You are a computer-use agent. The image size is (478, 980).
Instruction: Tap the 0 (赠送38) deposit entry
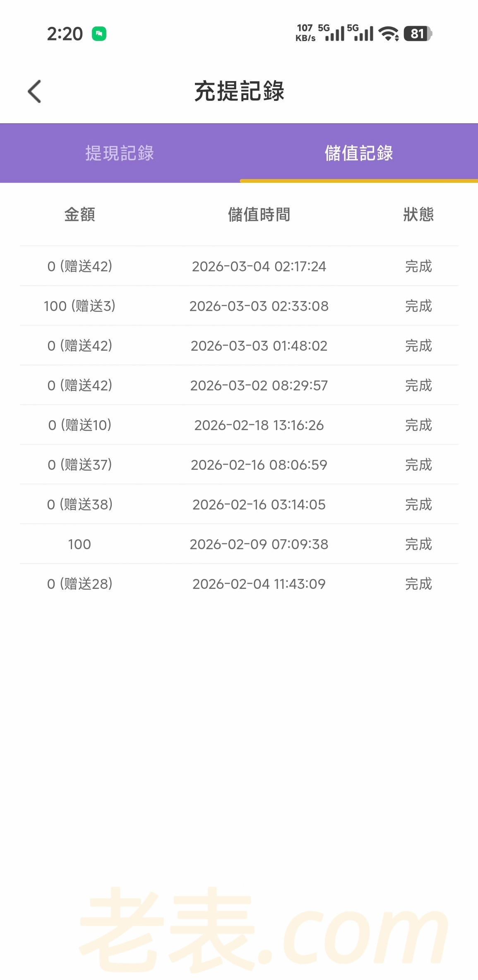tap(80, 504)
